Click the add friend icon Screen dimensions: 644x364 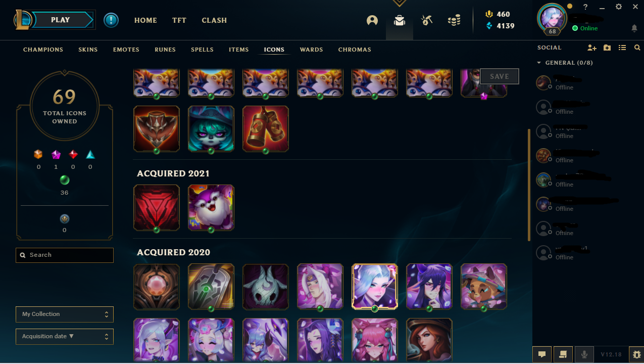tap(592, 48)
